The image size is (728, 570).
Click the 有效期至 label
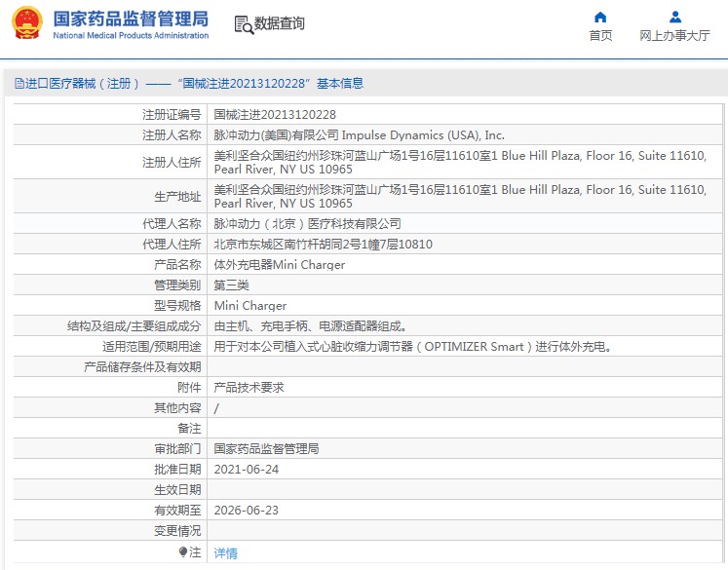(177, 511)
